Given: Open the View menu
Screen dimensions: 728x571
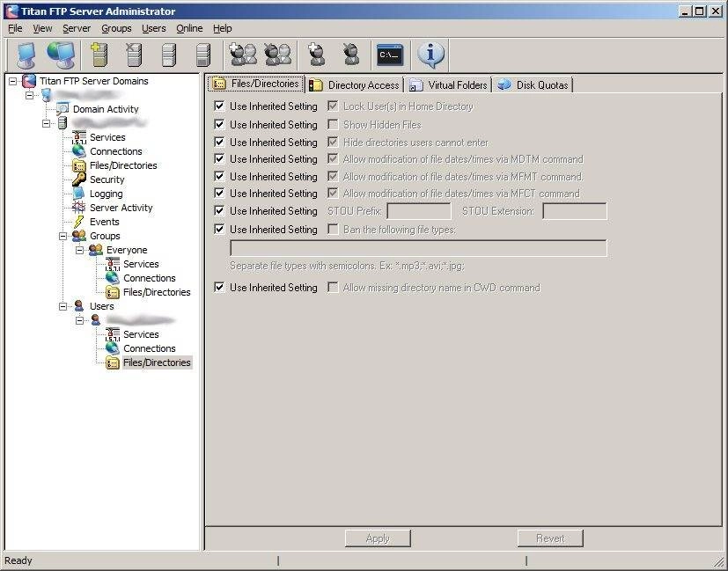Looking at the screenshot, I should point(42,28).
